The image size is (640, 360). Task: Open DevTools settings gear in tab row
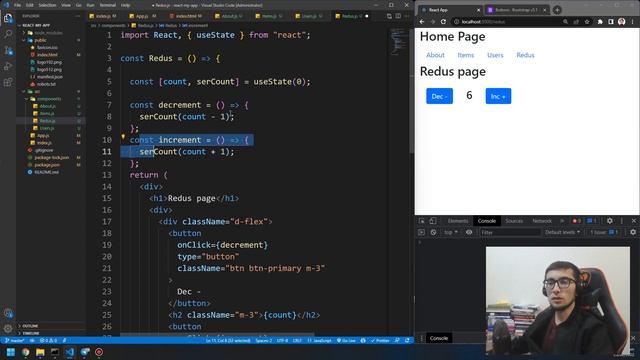[609, 221]
